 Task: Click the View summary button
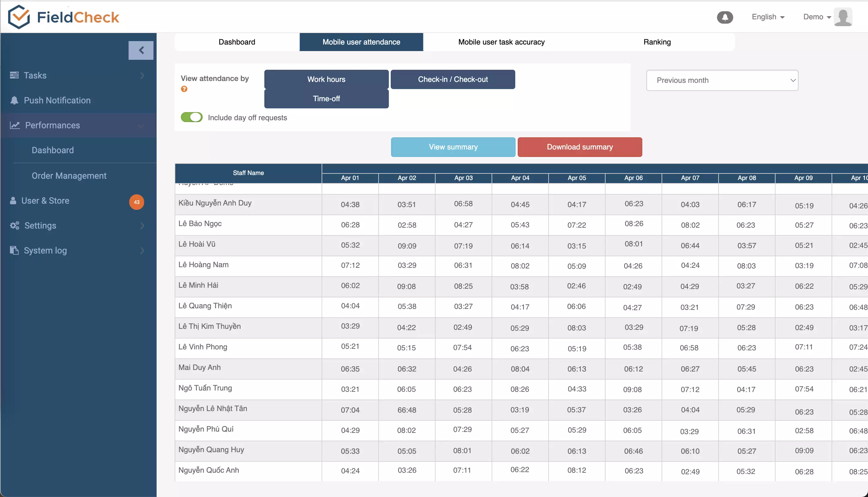(x=453, y=147)
